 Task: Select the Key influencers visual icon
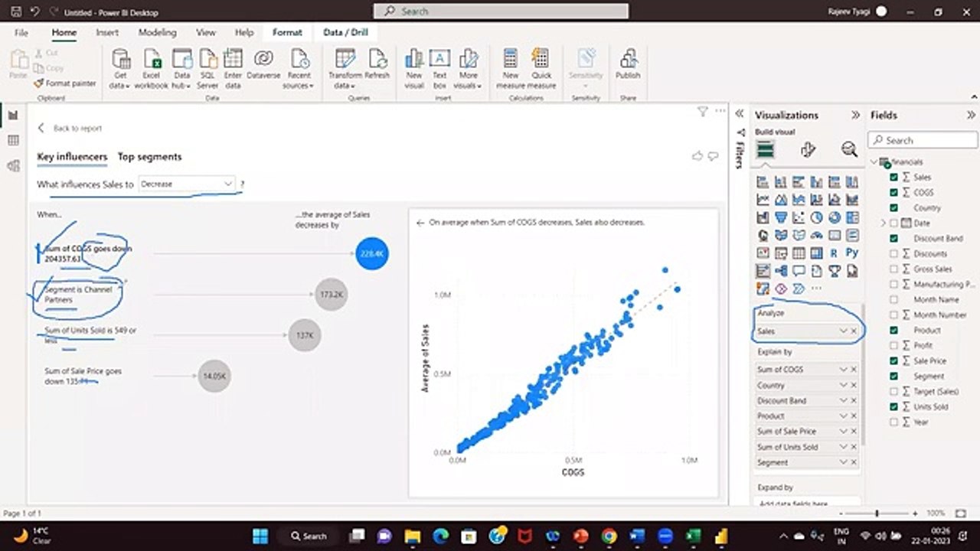tap(763, 270)
